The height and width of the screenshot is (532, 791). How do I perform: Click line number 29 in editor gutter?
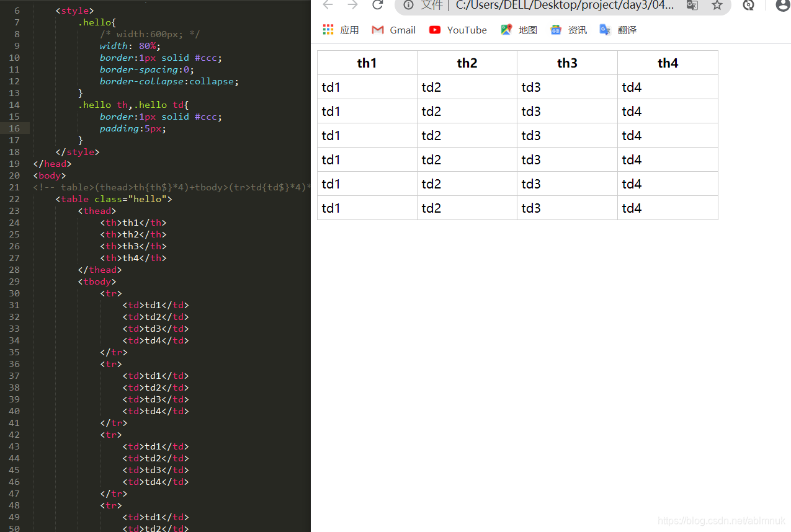coord(14,282)
